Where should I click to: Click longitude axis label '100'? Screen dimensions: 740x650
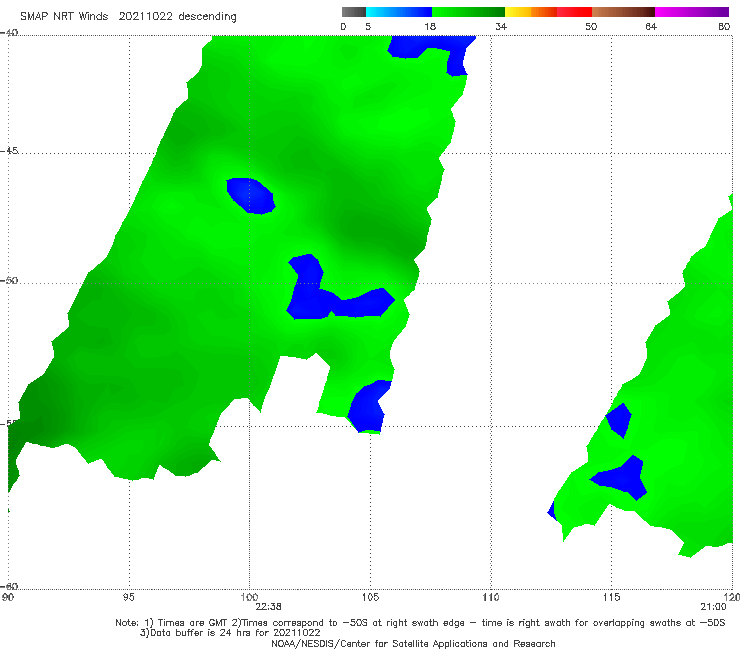tap(249, 597)
